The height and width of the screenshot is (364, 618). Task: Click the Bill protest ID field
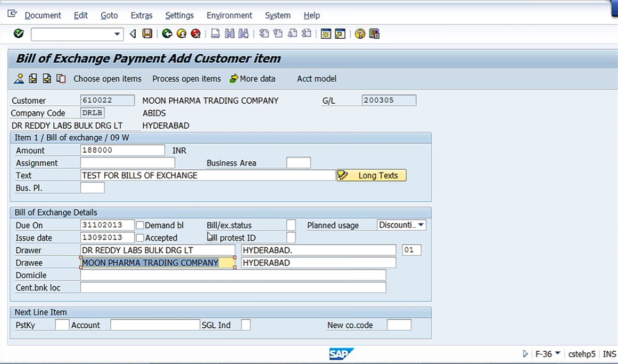point(291,237)
